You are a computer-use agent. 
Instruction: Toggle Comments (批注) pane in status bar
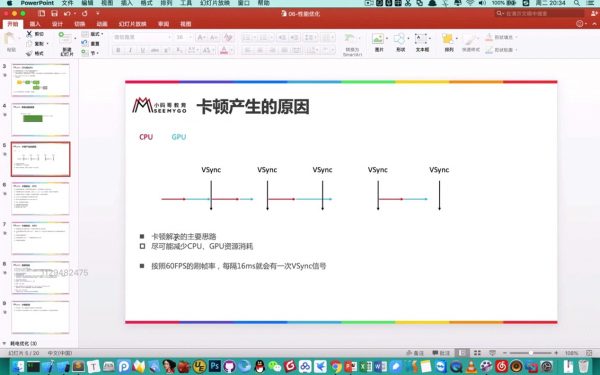441,353
